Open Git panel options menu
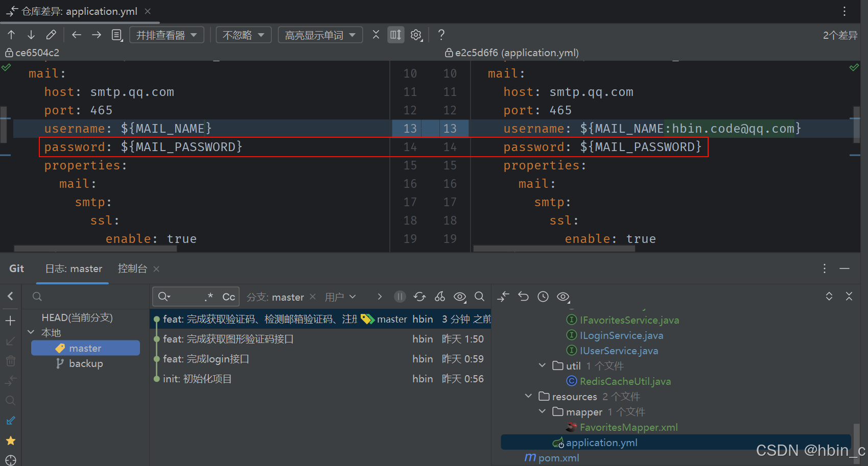This screenshot has height=466, width=868. [825, 268]
